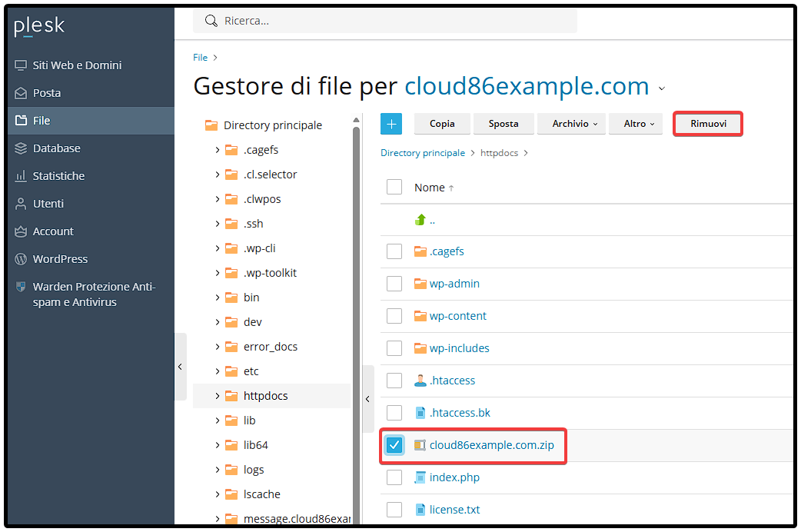Click the .htaccess file icon
The image size is (801, 532).
coord(420,381)
